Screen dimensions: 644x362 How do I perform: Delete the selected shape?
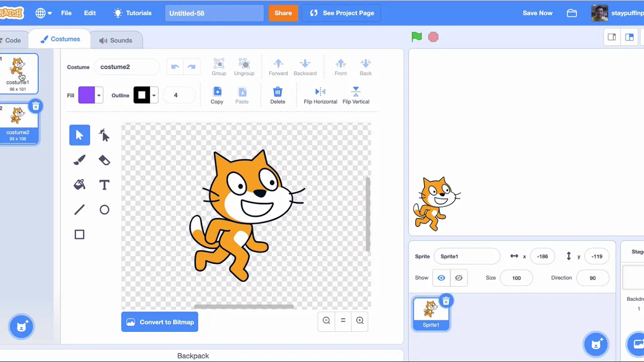coord(278,96)
